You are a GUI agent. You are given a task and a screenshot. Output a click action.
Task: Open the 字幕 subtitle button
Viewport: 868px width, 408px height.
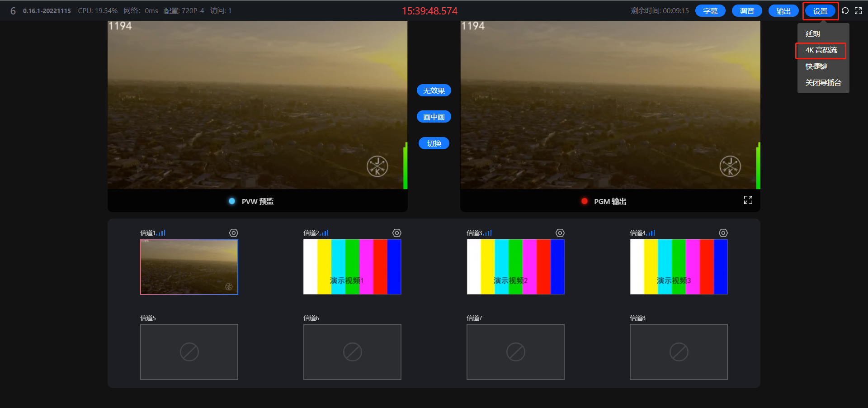pyautogui.click(x=710, y=11)
